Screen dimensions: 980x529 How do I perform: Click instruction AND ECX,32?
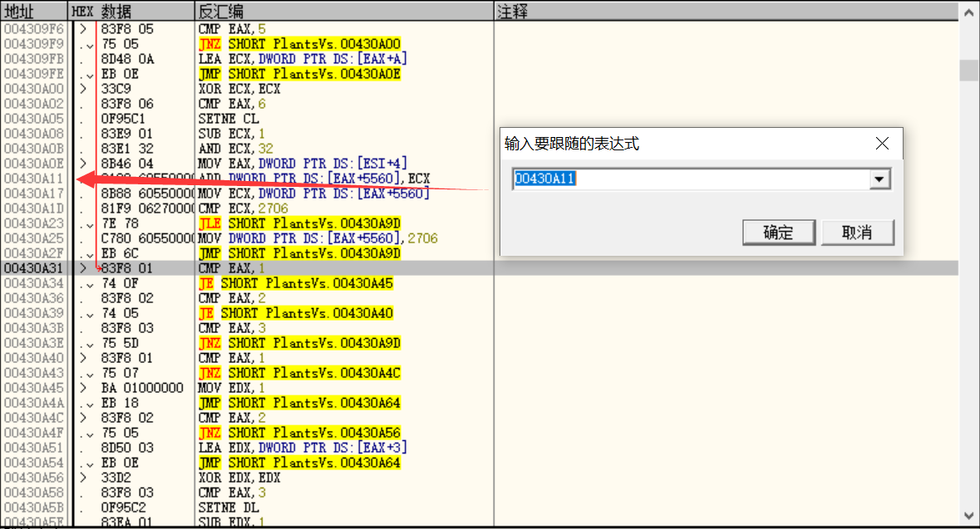click(x=235, y=149)
